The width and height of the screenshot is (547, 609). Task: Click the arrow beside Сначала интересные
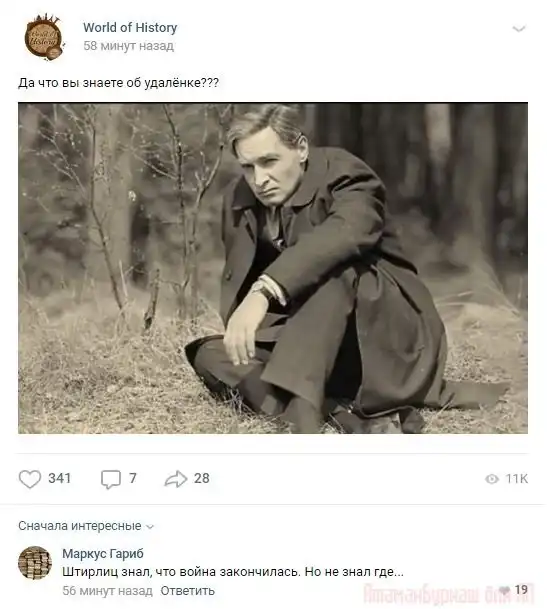tap(150, 527)
